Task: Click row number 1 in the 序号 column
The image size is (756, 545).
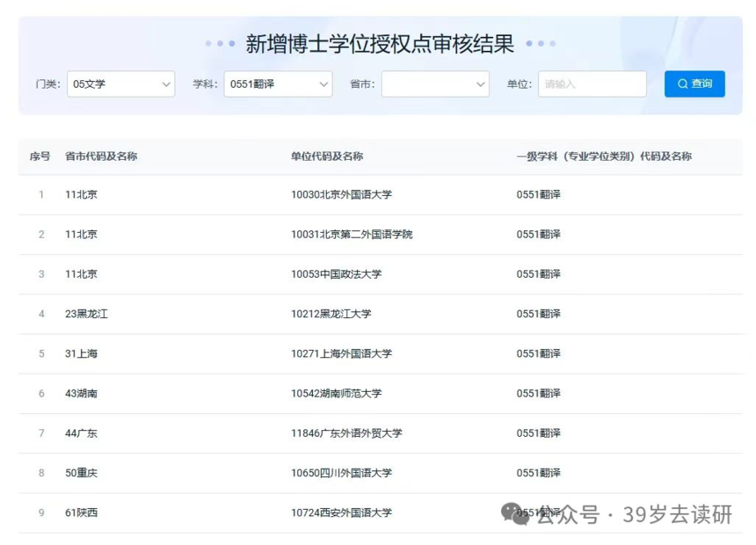Action: coord(41,194)
